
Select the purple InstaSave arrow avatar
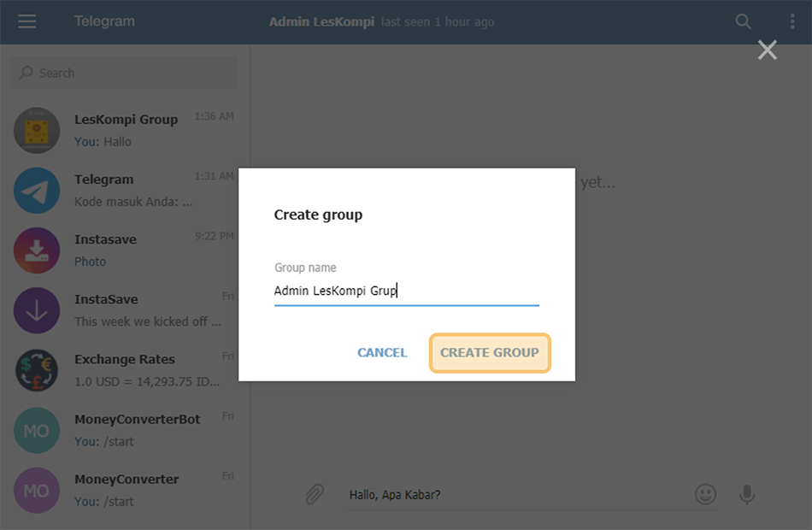(x=37, y=310)
